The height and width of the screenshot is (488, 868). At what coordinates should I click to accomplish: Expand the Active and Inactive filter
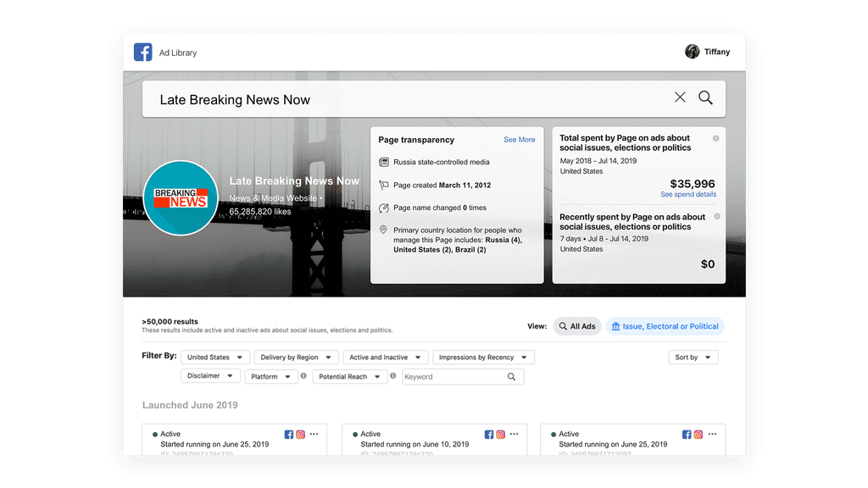[x=385, y=358]
